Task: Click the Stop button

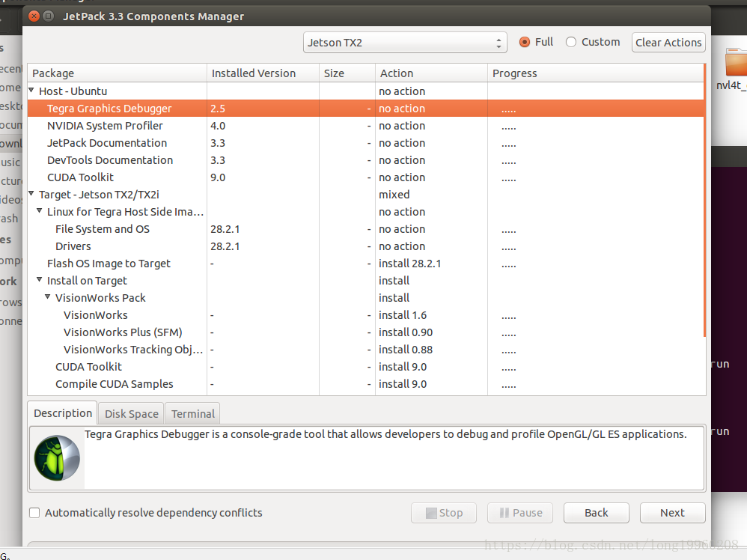Action: click(444, 513)
